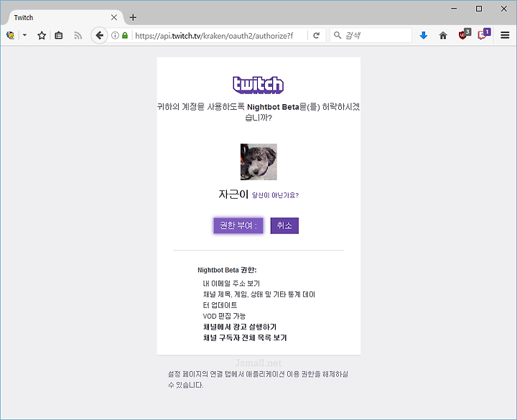Open the downloads arrow icon
This screenshot has height=420, width=517.
coord(424,35)
